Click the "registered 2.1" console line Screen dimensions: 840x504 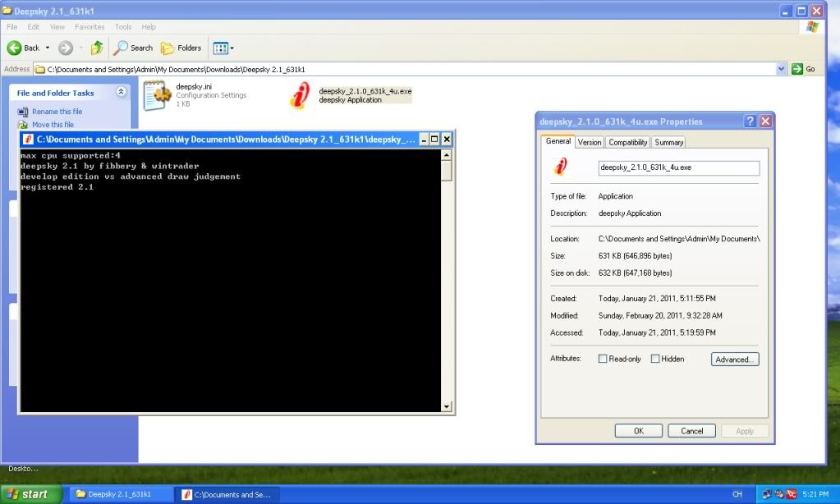[57, 187]
